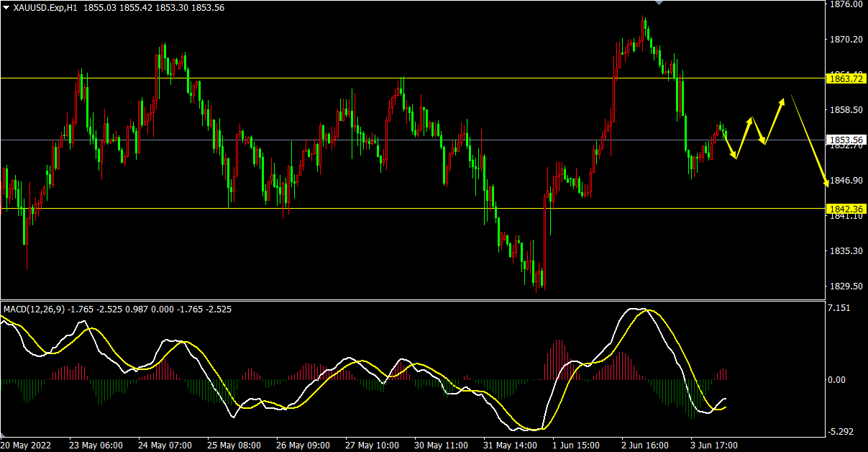
Task: Click the 20 May 2022 date label
Action: point(28,446)
